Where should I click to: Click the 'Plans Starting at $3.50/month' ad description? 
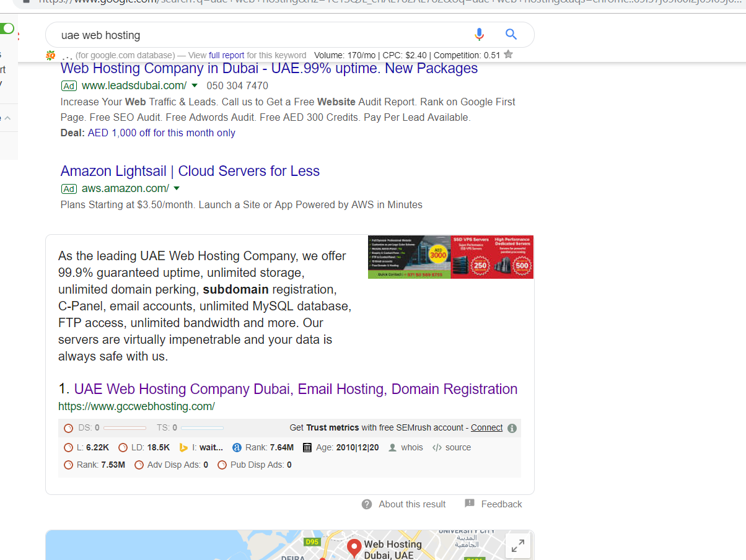click(x=242, y=204)
